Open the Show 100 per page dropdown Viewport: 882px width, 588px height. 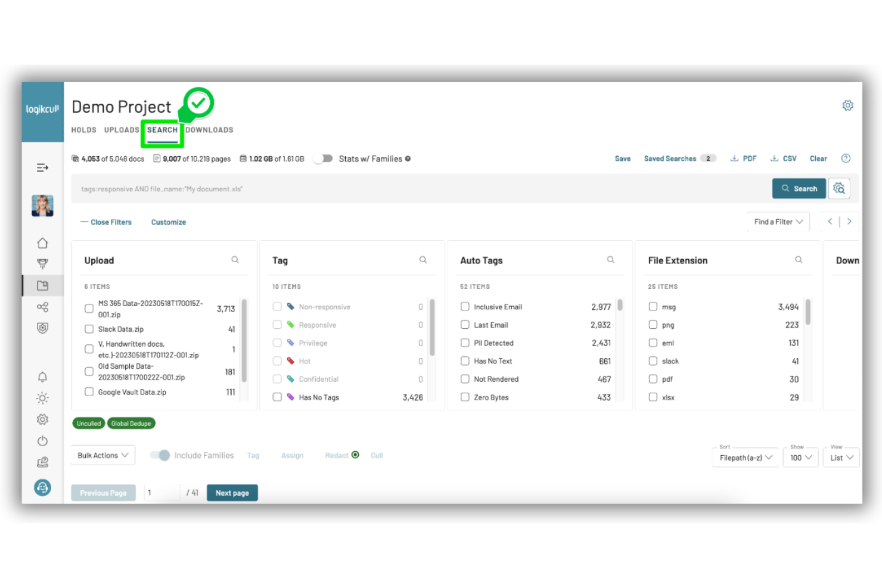click(x=801, y=458)
